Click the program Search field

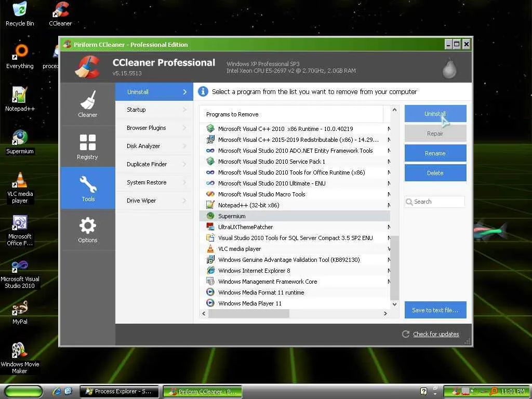coord(435,202)
